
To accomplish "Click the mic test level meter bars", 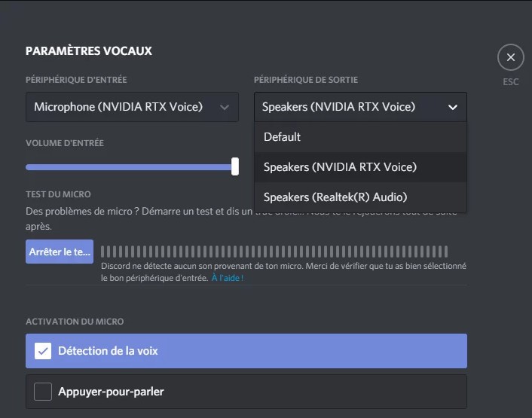I will (x=274, y=251).
